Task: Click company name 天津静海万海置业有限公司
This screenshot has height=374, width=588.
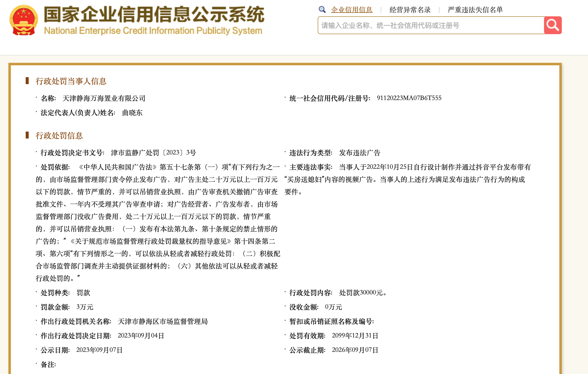Action: click(x=104, y=98)
